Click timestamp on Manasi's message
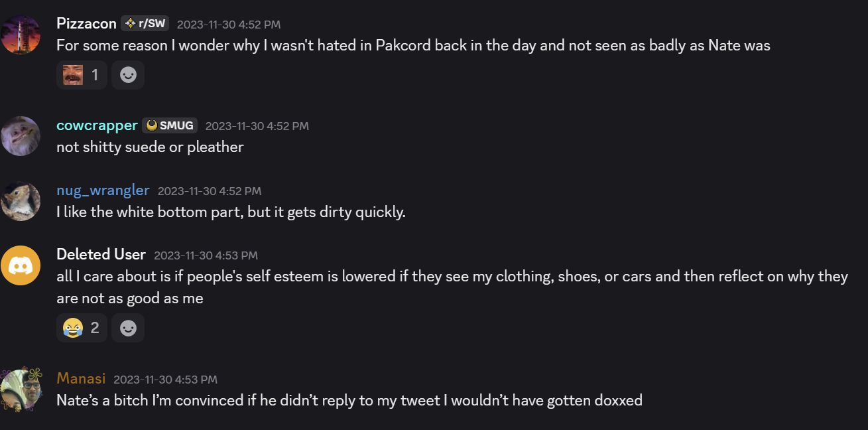 [165, 380]
